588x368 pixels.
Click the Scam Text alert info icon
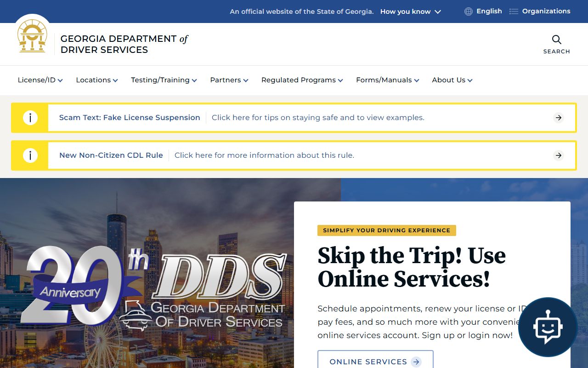point(30,118)
